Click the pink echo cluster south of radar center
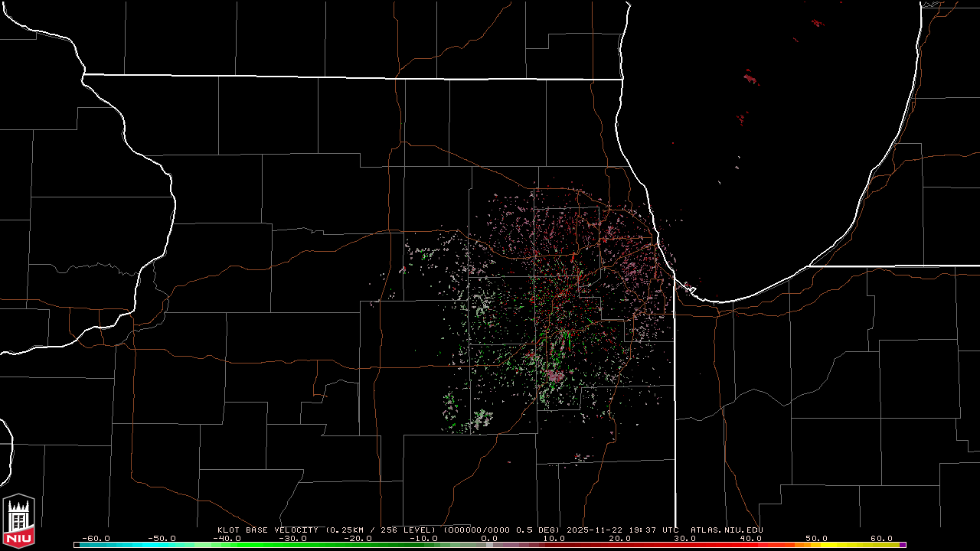The image size is (980, 551). click(x=554, y=376)
